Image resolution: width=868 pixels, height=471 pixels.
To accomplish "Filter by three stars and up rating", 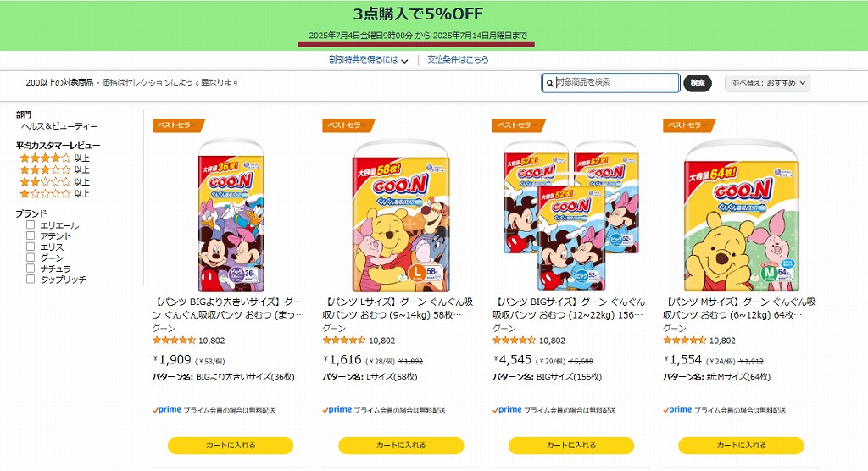I will [x=54, y=170].
